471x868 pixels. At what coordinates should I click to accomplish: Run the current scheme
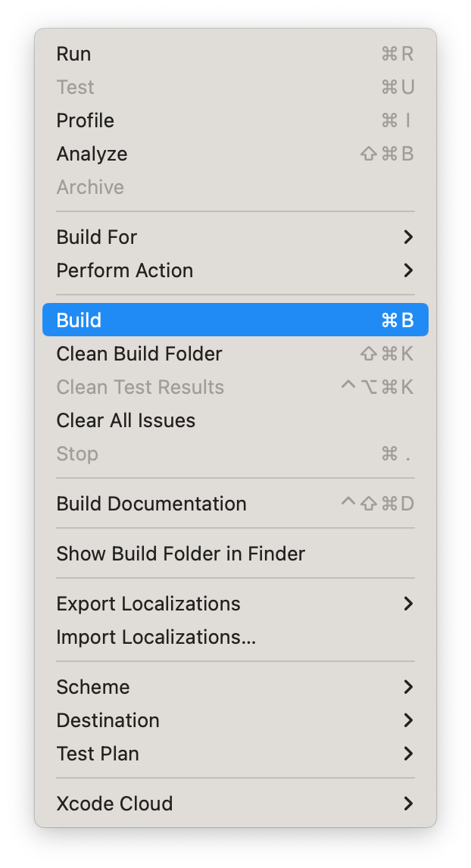(x=73, y=54)
